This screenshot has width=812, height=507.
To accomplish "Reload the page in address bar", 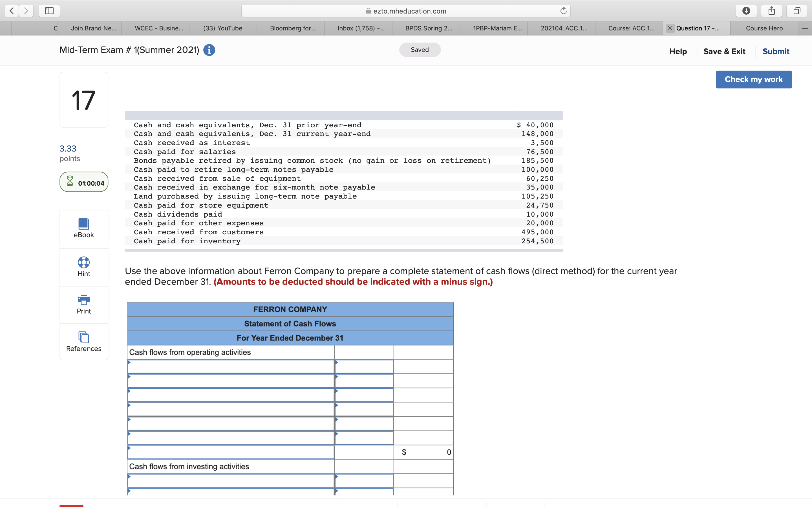I will click(563, 11).
